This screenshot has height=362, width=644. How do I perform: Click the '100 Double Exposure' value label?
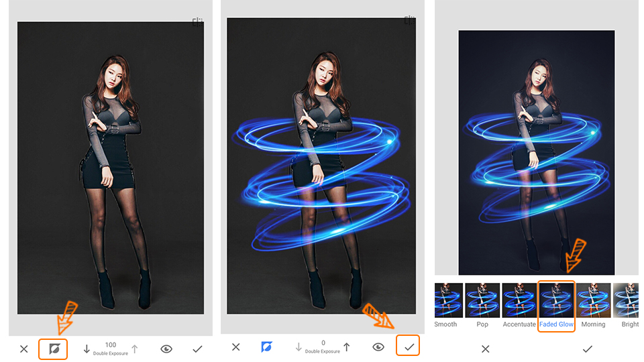[x=111, y=349]
